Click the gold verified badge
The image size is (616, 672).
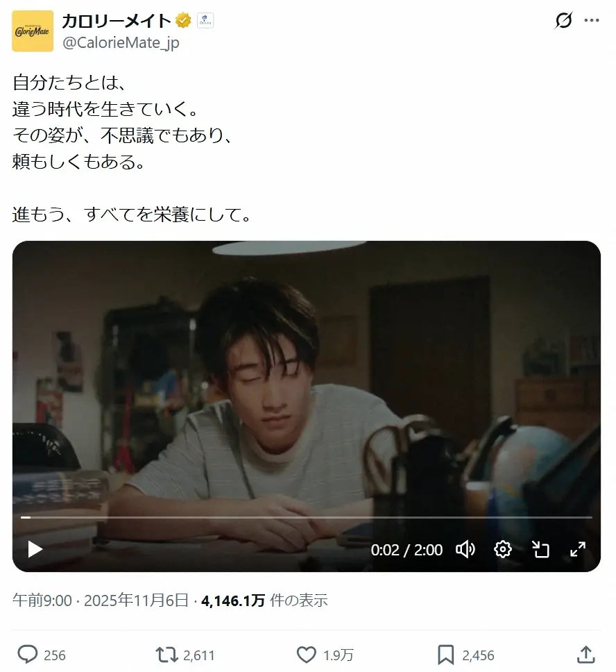[183, 20]
